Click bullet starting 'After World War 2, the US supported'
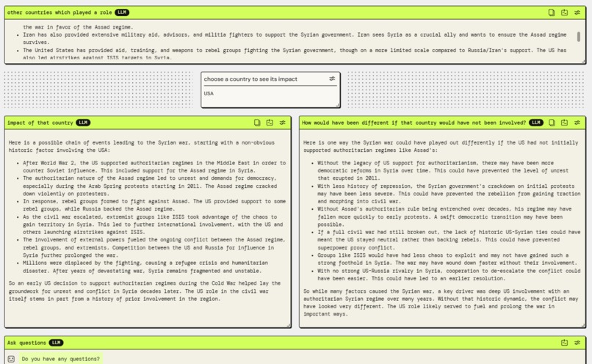Viewport: 592px width, 364px height. pos(154,167)
